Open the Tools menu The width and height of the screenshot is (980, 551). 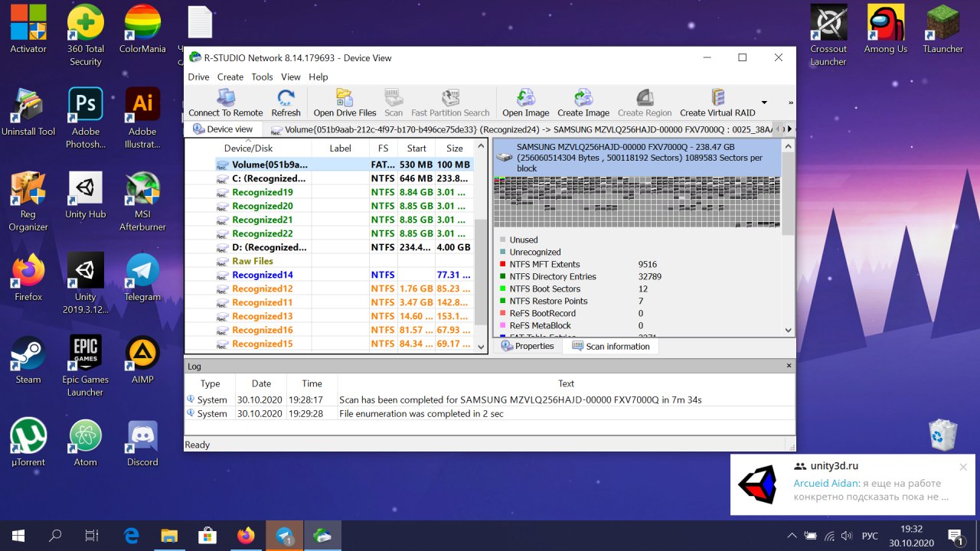[262, 77]
